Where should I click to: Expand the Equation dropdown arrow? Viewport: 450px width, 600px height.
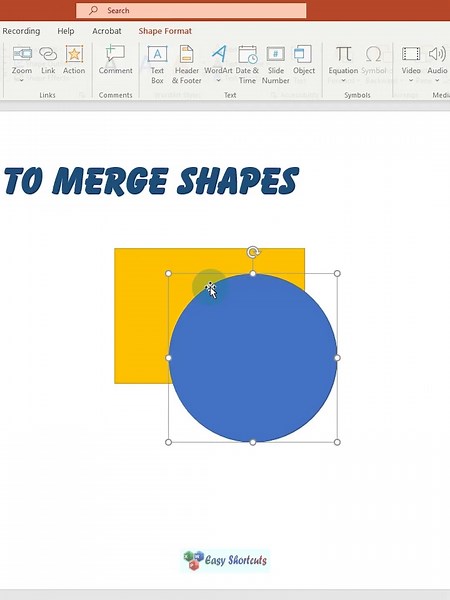coord(343,80)
